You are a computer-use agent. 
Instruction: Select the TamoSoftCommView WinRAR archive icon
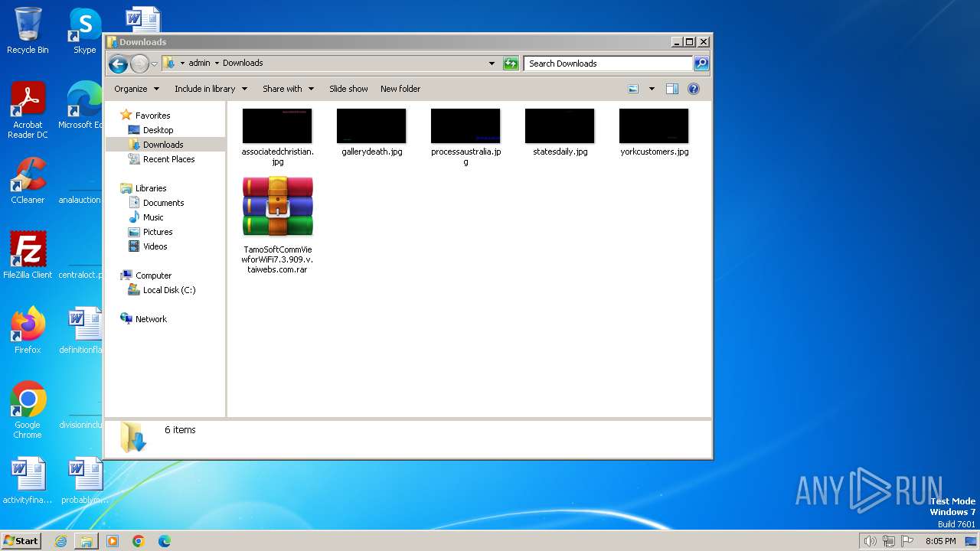[x=277, y=207]
